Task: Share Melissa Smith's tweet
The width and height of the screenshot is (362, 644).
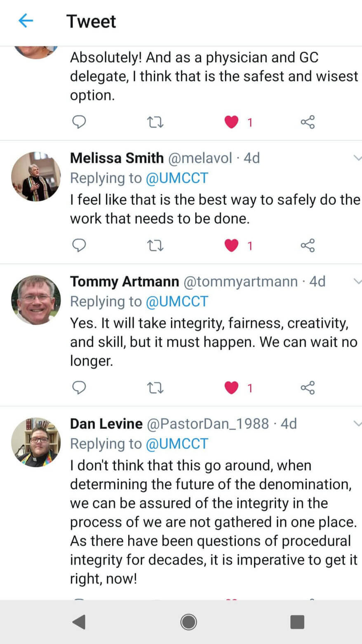Action: (x=308, y=245)
